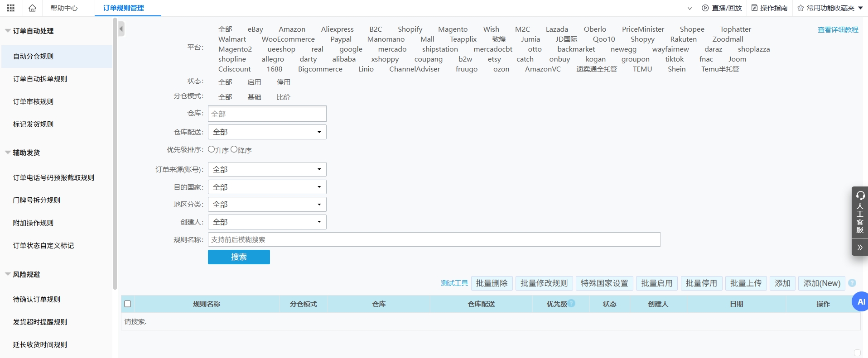868x358 pixels.
Task: Collapse the left sidebar panel arrow
Action: 121,29
